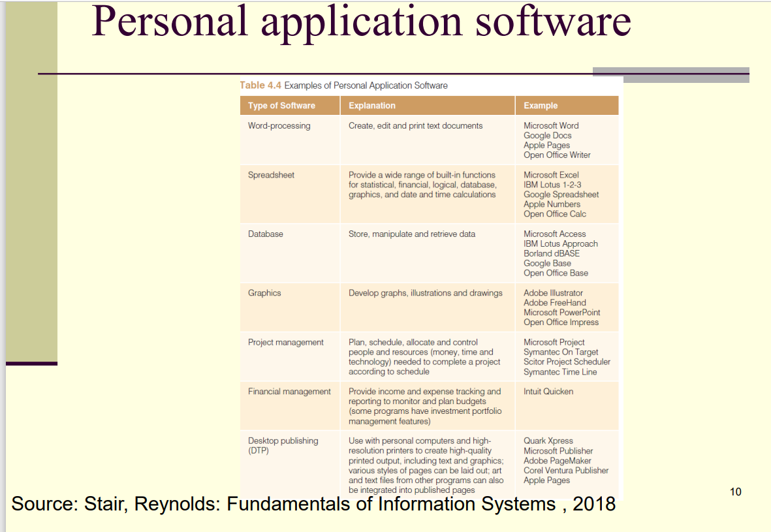This screenshot has width=771, height=532.
Task: Select the 'Project management' row label
Action: 285,342
